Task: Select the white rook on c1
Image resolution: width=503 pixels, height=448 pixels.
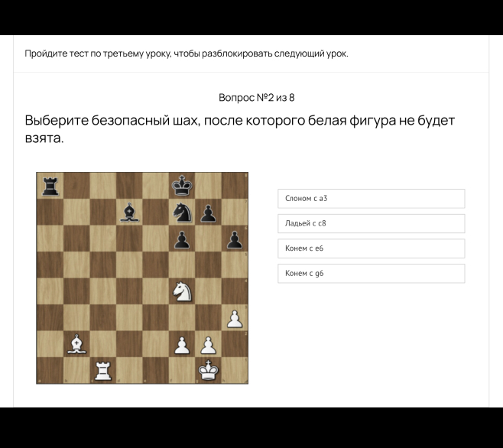Action: 102,371
